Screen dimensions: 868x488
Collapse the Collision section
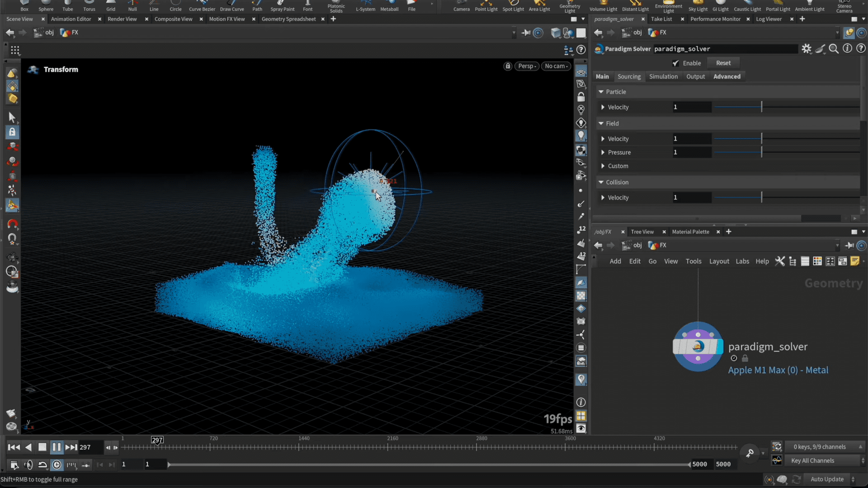[601, 182]
